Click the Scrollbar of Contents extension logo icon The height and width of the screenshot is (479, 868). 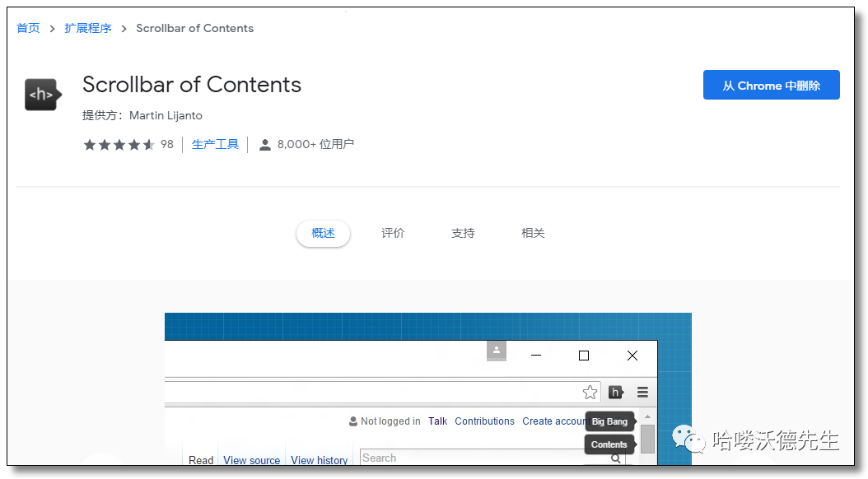coord(43,95)
